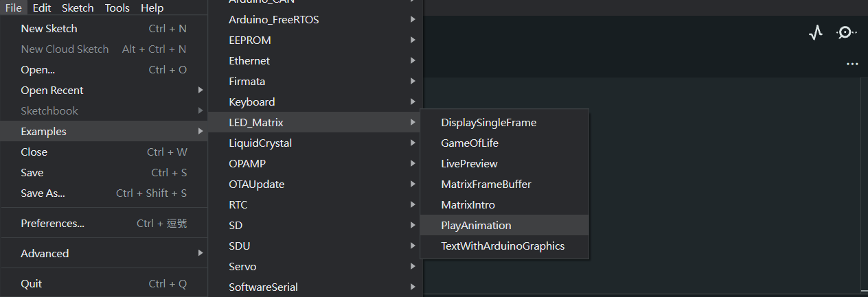
Task: Open the Help menu
Action: click(x=152, y=8)
